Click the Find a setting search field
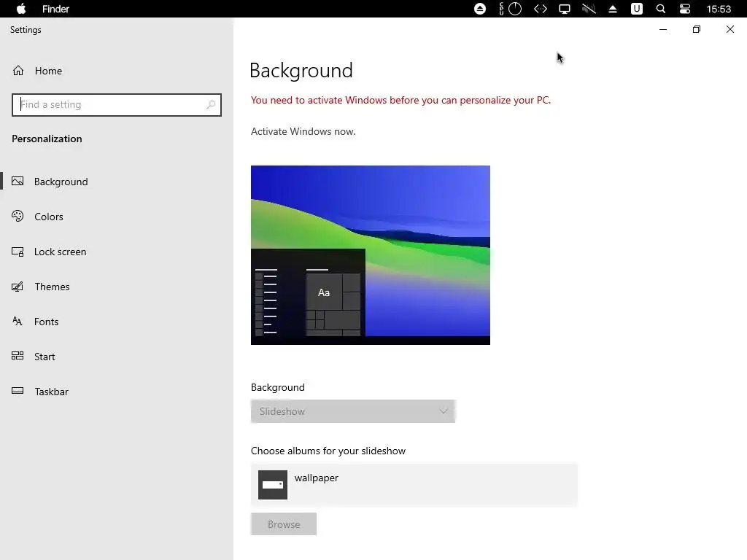 click(x=117, y=105)
